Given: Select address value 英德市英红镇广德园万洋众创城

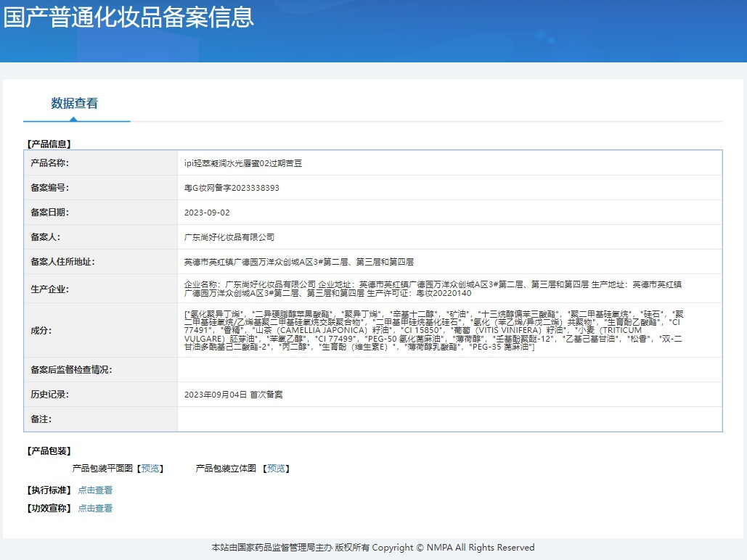Looking at the screenshot, I should click(298, 262).
